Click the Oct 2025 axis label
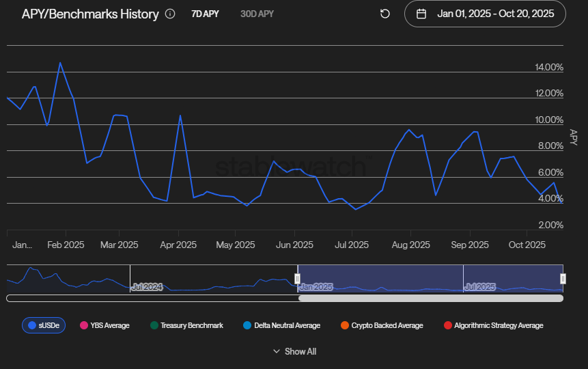This screenshot has height=369, width=588. pyautogui.click(x=527, y=245)
